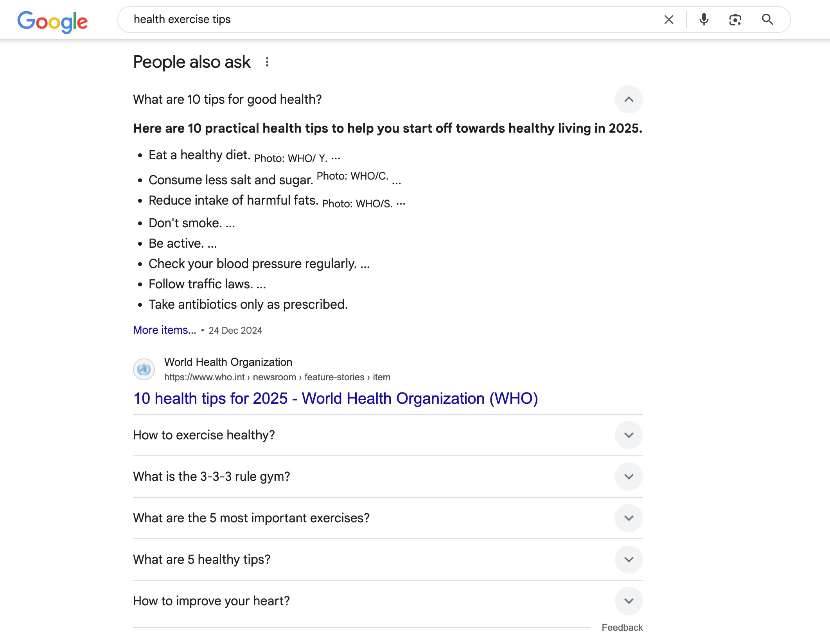Click World Health Organization favicon
Screen dimensions: 830x644
click(144, 369)
